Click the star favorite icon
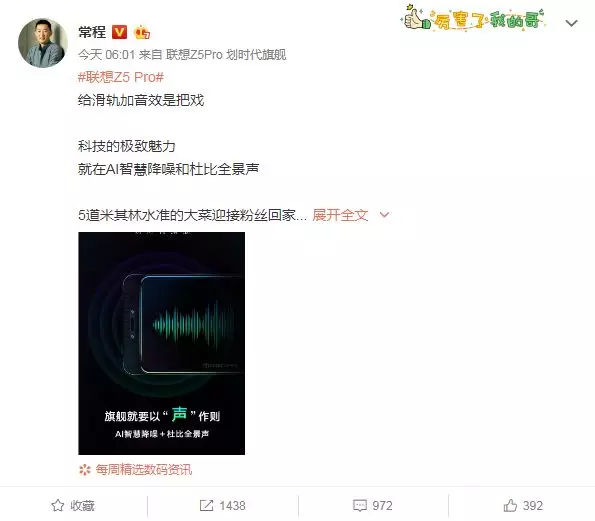This screenshot has height=521, width=595. (58, 505)
